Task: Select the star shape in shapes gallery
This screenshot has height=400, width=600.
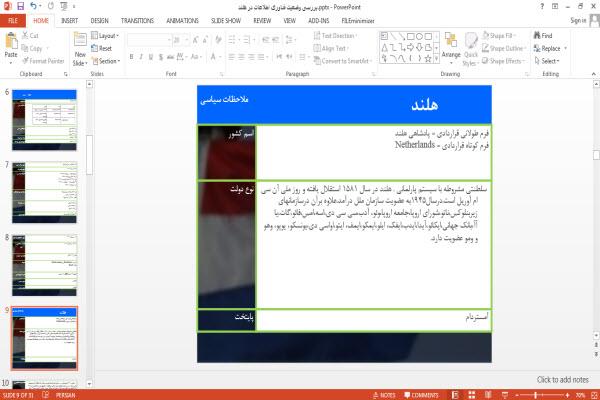Action: pyautogui.click(x=428, y=59)
